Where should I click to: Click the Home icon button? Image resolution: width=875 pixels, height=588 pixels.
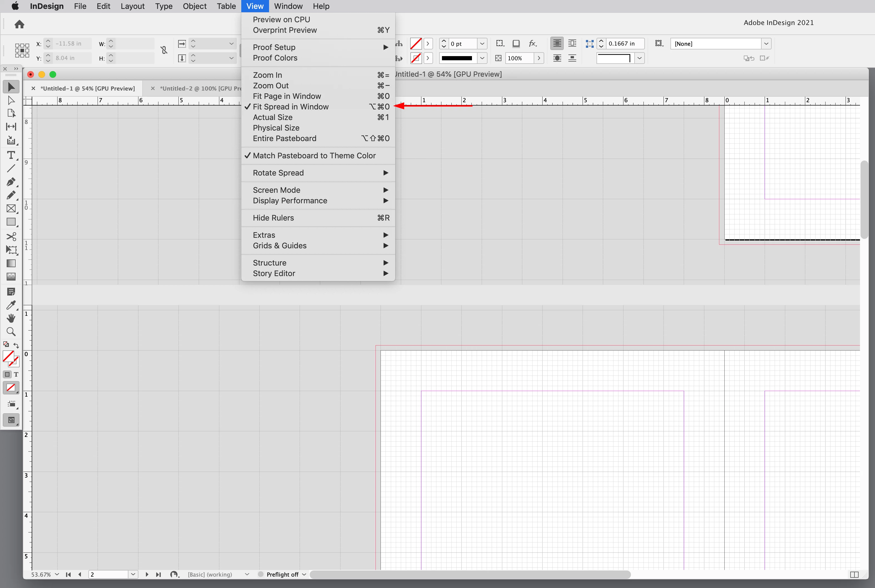(x=19, y=24)
